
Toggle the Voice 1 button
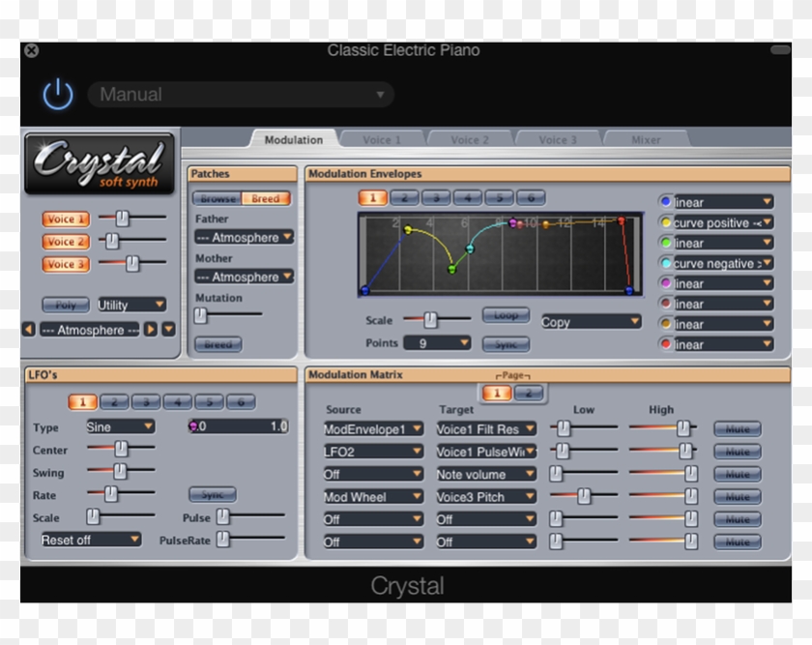coord(66,220)
